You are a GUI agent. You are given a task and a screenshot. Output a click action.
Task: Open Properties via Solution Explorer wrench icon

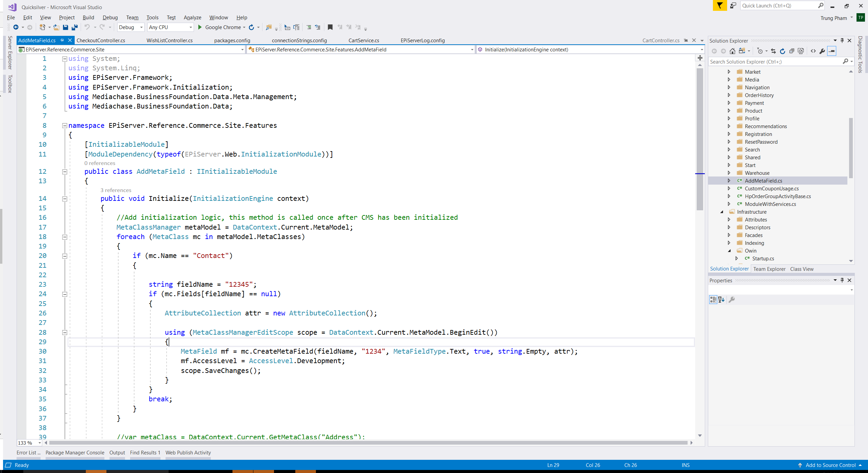[822, 51]
